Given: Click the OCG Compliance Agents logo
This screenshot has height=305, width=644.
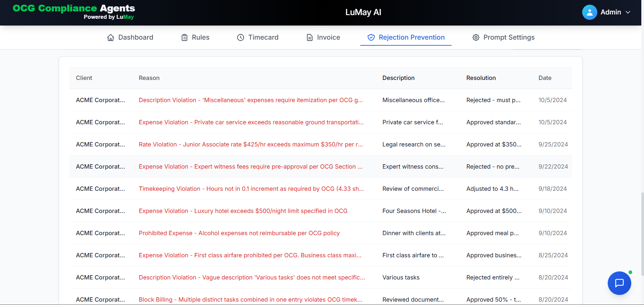Looking at the screenshot, I should (x=74, y=12).
